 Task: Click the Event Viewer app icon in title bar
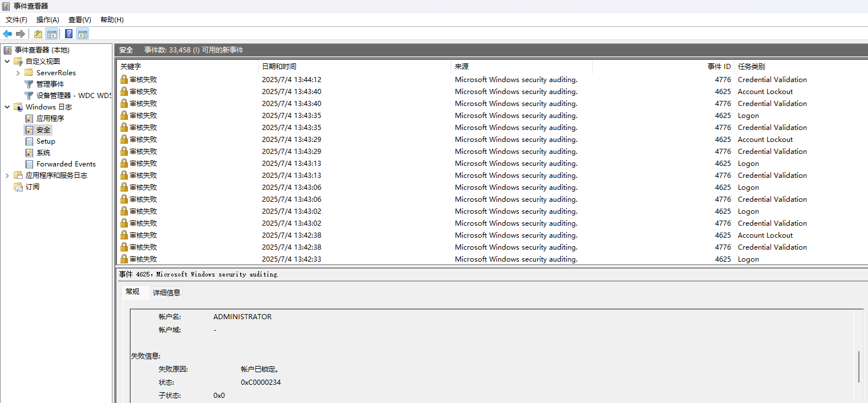pyautogui.click(x=7, y=6)
